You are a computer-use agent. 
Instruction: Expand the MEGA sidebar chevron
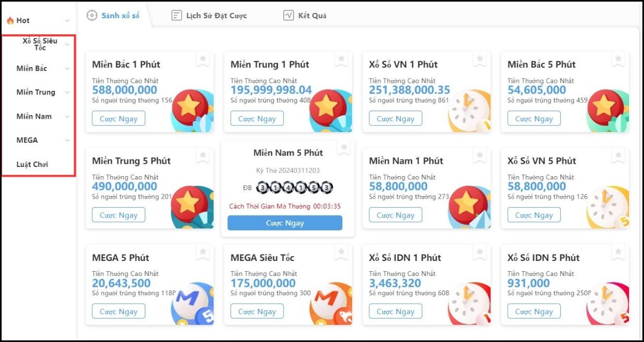click(67, 141)
